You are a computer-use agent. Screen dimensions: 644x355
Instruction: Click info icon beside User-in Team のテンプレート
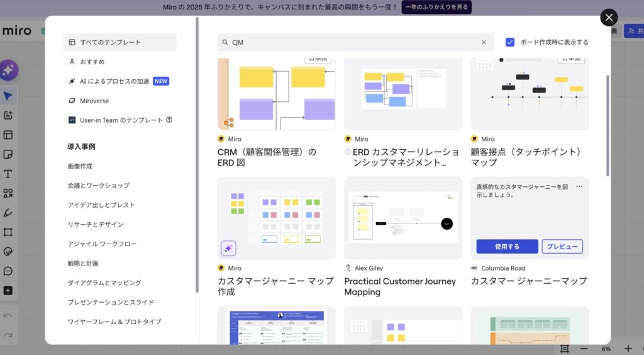point(169,120)
